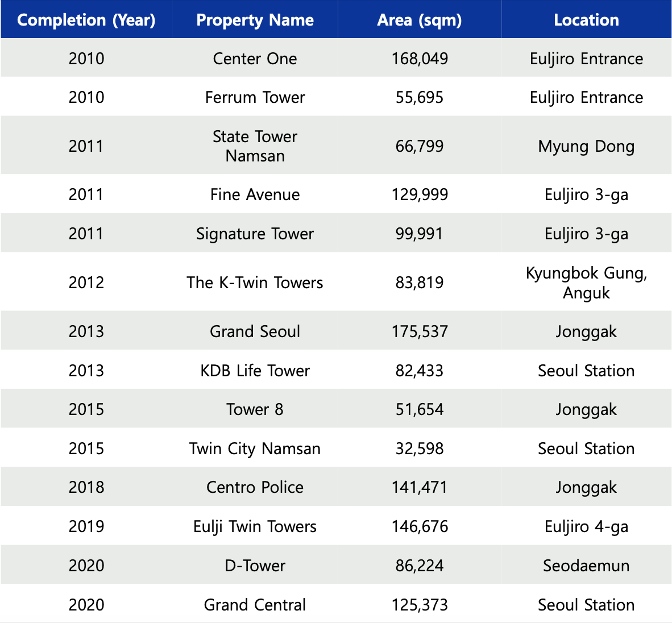
Task: Click year 2013 in Grand Seoul row
Action: [x=86, y=331]
